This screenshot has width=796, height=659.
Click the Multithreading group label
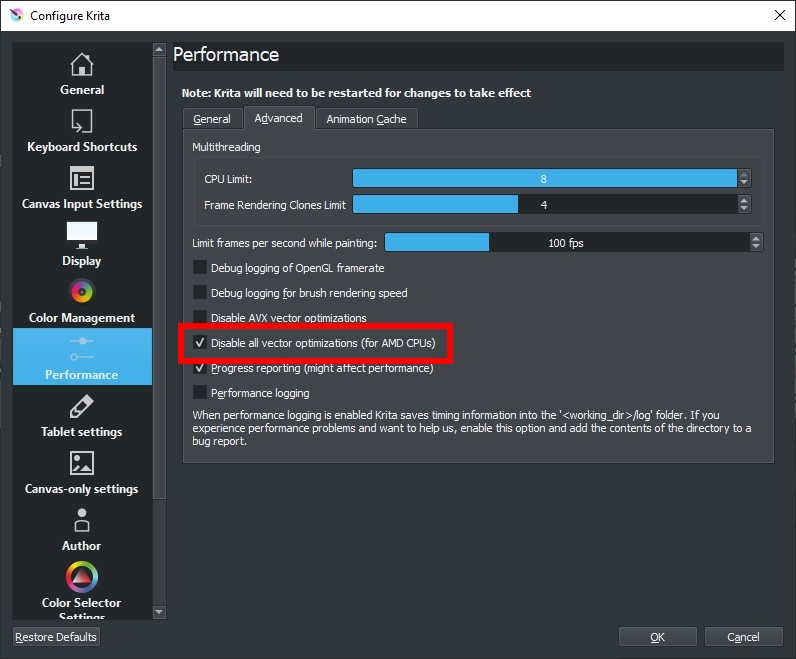226,147
